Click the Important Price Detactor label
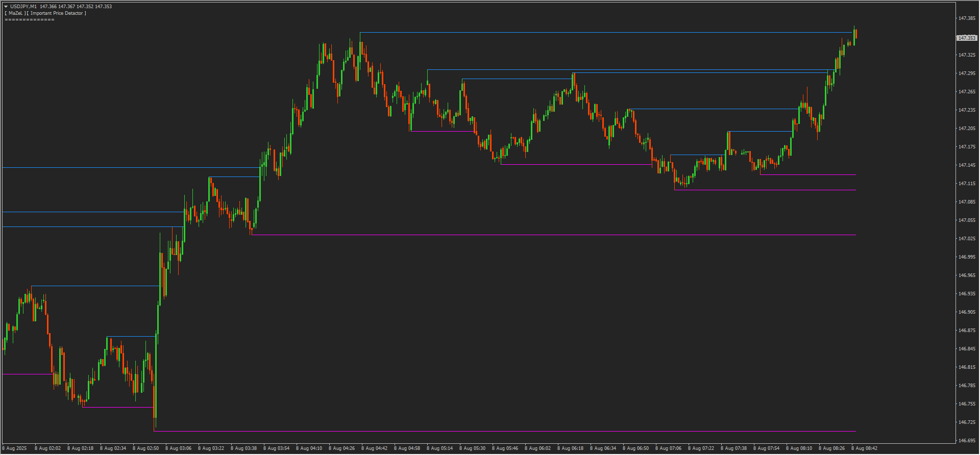 56,13
